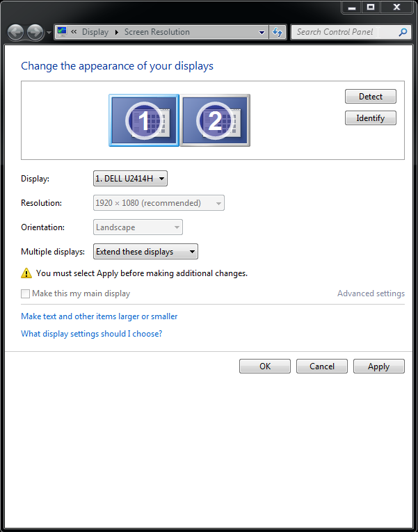Click the Display breadcrumb in address bar
This screenshot has height=532, width=418.
click(x=95, y=32)
